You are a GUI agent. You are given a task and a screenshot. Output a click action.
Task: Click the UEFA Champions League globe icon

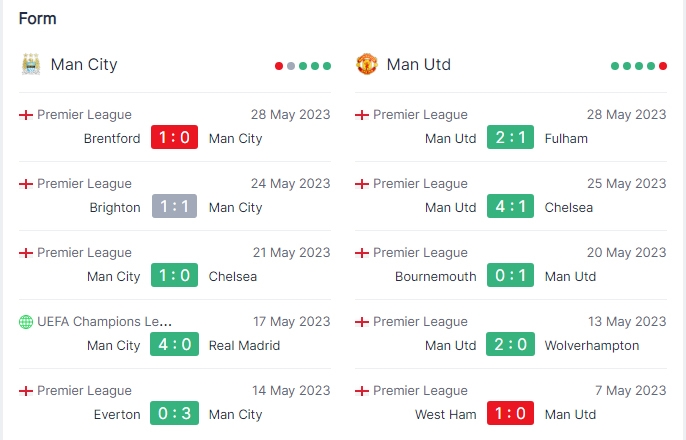point(26,321)
